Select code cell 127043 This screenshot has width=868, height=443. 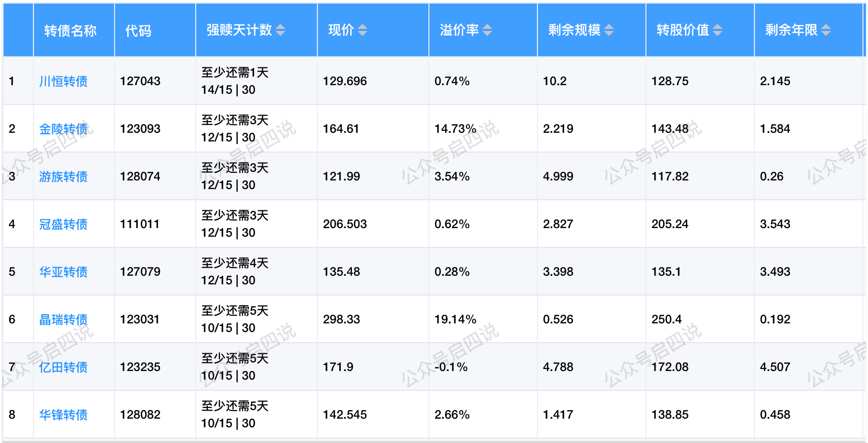(x=140, y=81)
